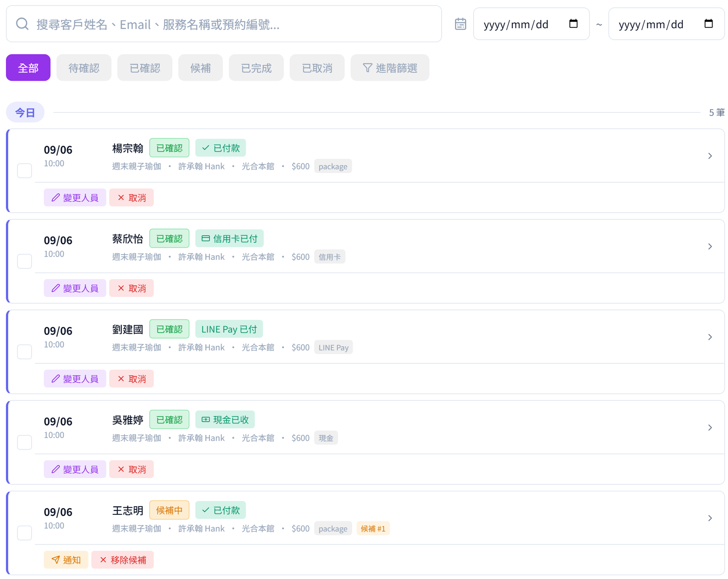The width and height of the screenshot is (728, 579).
Task: Filter by the 已取消 tab
Action: click(x=317, y=68)
